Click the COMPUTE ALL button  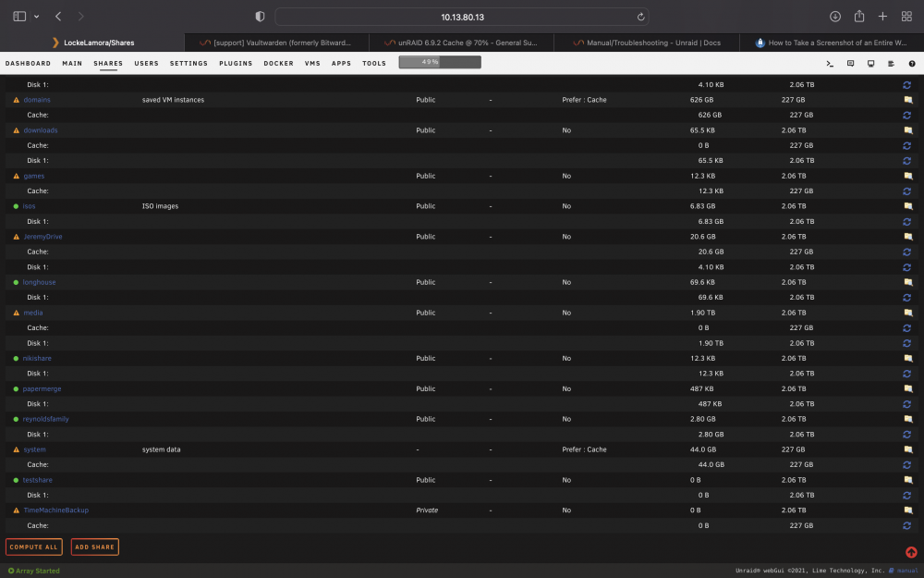(x=33, y=547)
